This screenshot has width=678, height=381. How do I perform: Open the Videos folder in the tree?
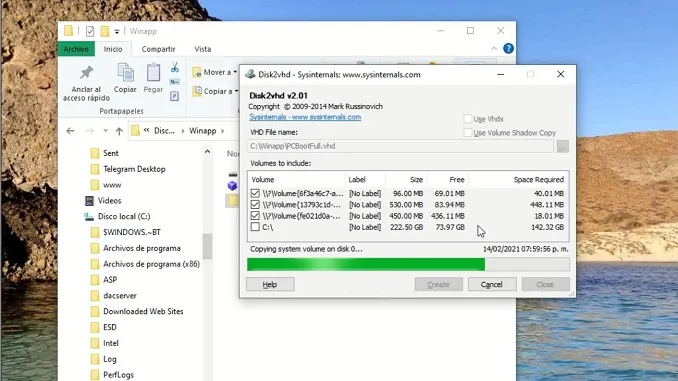(109, 201)
